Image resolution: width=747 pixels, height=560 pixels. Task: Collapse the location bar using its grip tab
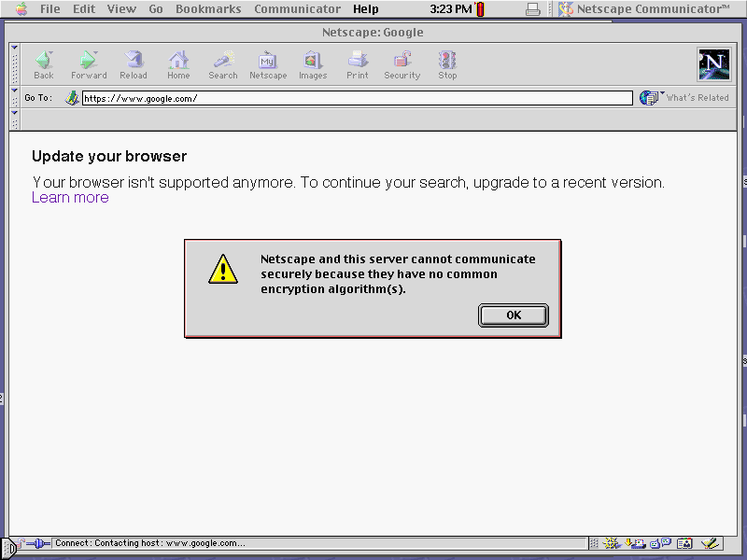[13, 97]
